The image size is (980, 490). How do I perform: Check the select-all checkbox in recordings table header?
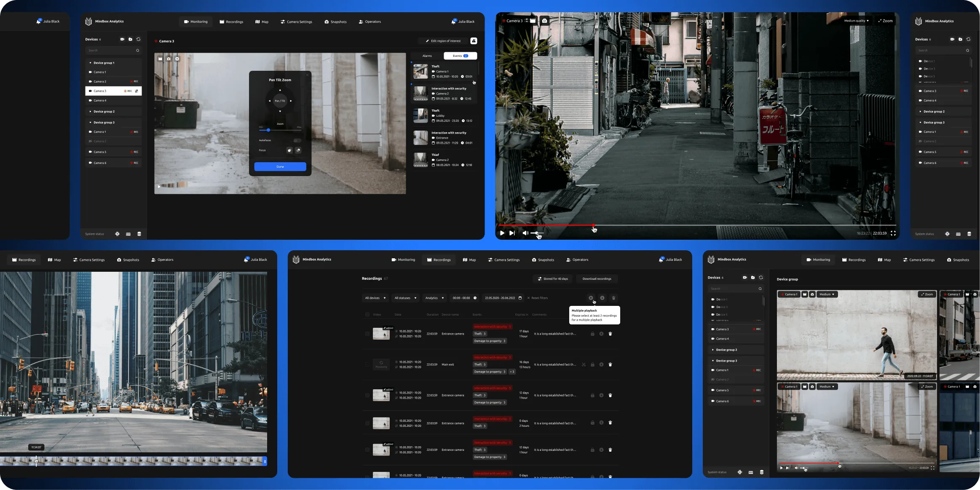click(367, 314)
